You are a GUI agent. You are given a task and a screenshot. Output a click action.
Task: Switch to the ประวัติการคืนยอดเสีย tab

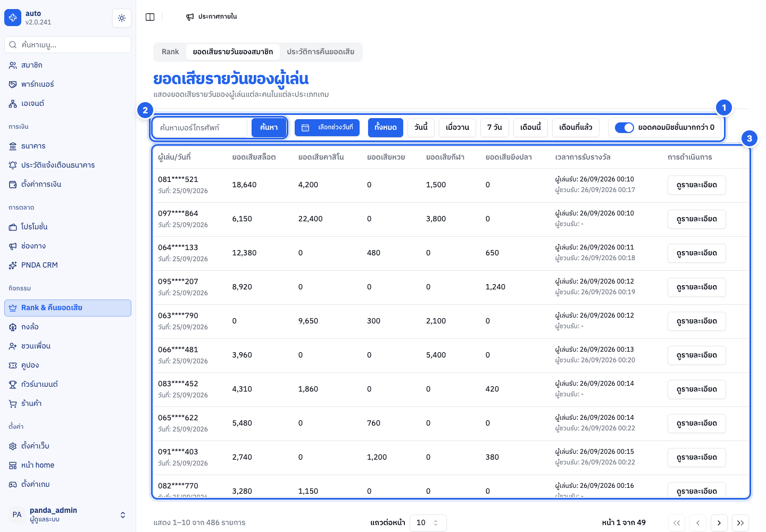click(321, 52)
